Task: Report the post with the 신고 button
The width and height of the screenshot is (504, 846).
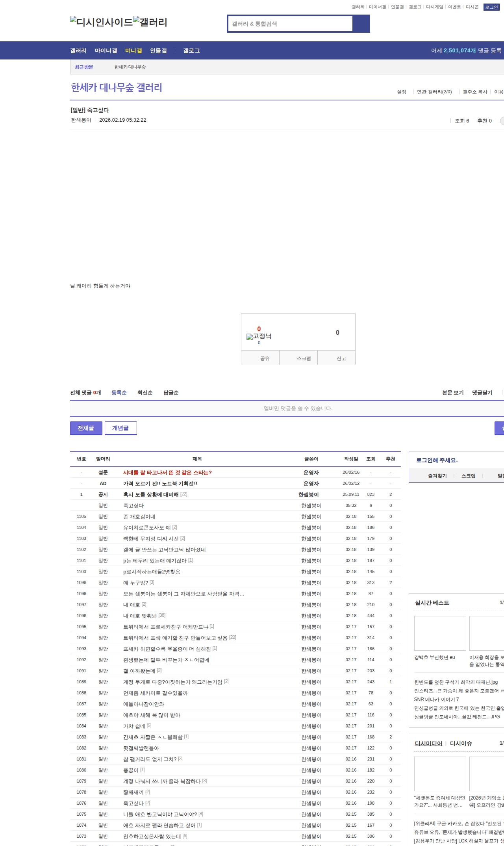Action: [341, 358]
